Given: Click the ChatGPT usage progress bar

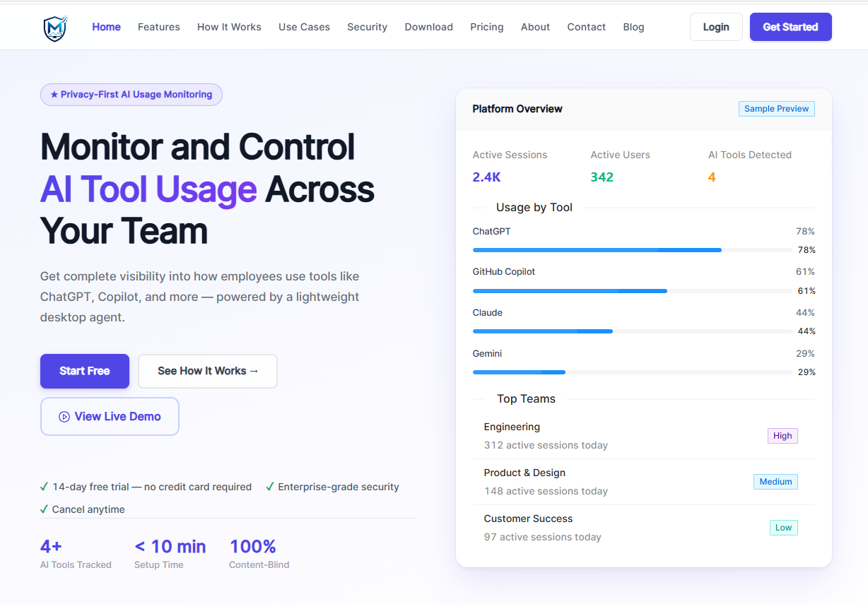Looking at the screenshot, I should tap(632, 250).
